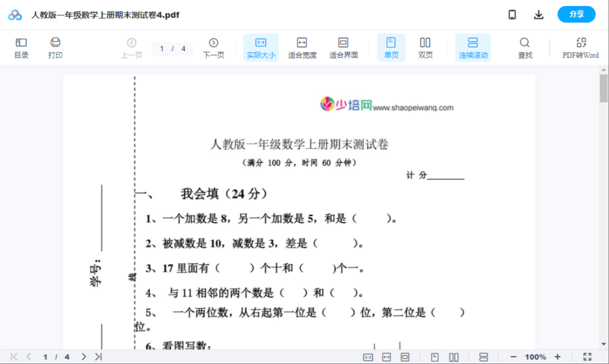The height and width of the screenshot is (364, 609).
Task: Switch to 单页 single-page mode
Action: [391, 47]
